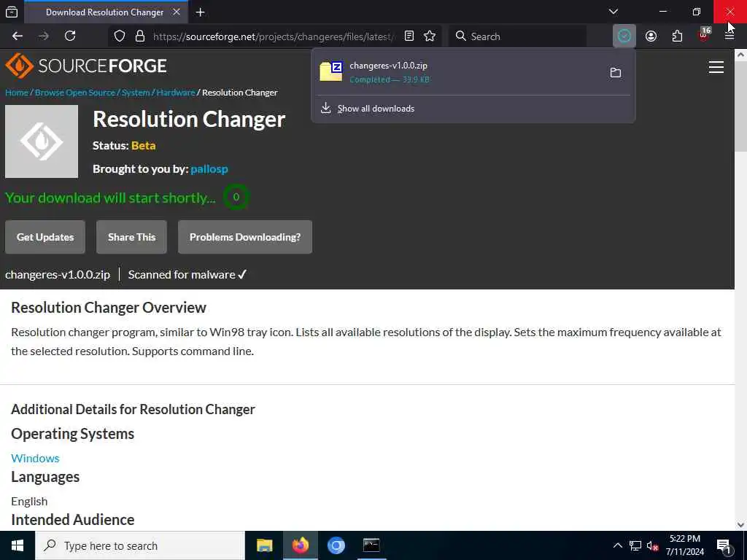Click the Resolution Changer project icon
Screen dimensions: 747x560
pos(42,141)
